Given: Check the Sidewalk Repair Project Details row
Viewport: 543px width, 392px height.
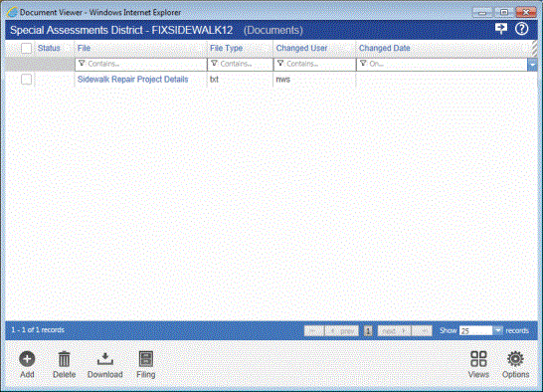Looking at the screenshot, I should pyautogui.click(x=26, y=80).
